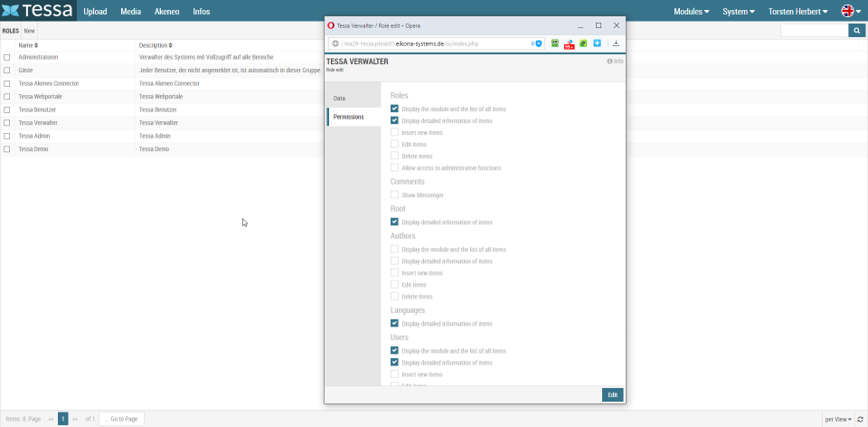Switch to the Permissions tab
Viewport: 868px width, 427px height.
[354, 117]
